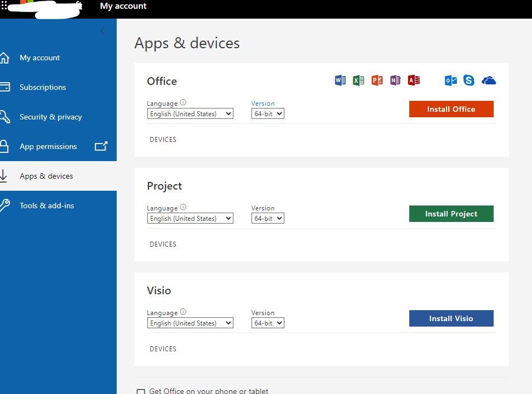Click the Install Project button
The image size is (532, 394).
coord(451,214)
